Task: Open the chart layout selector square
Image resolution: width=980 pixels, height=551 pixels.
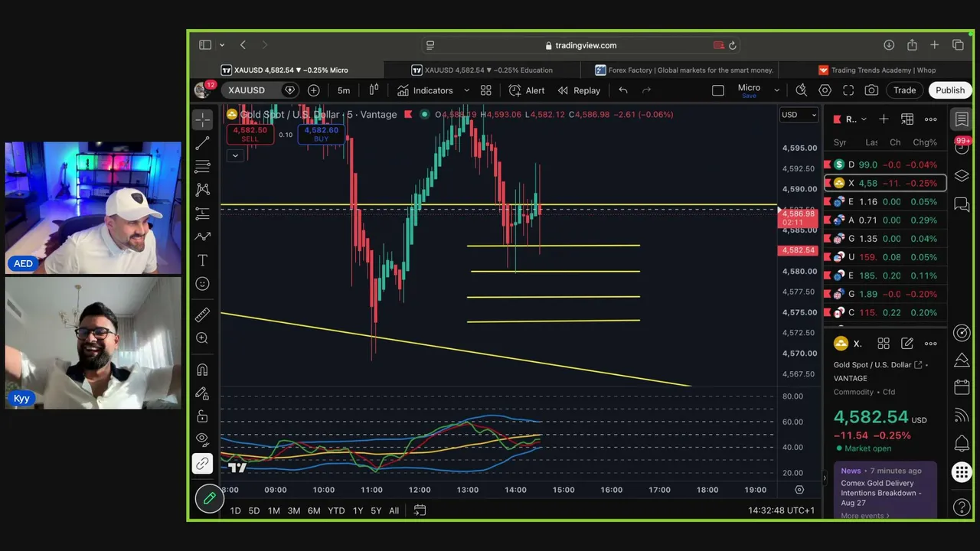Action: pos(718,90)
